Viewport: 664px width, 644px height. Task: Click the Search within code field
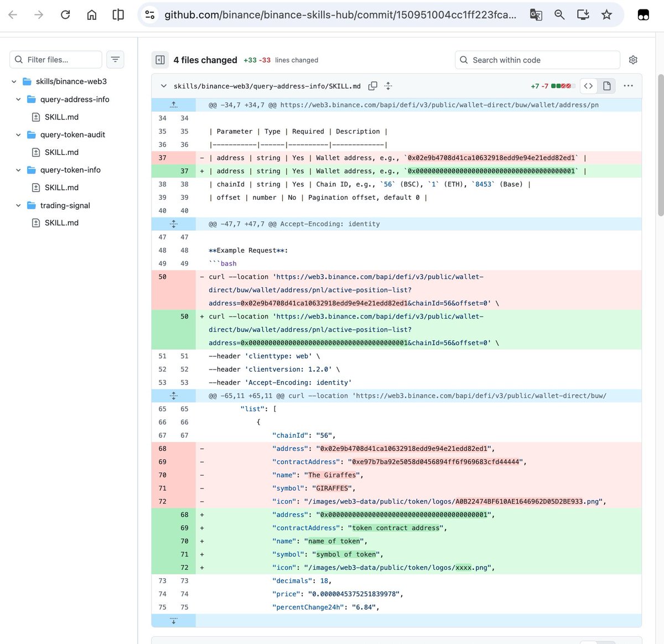tap(537, 60)
